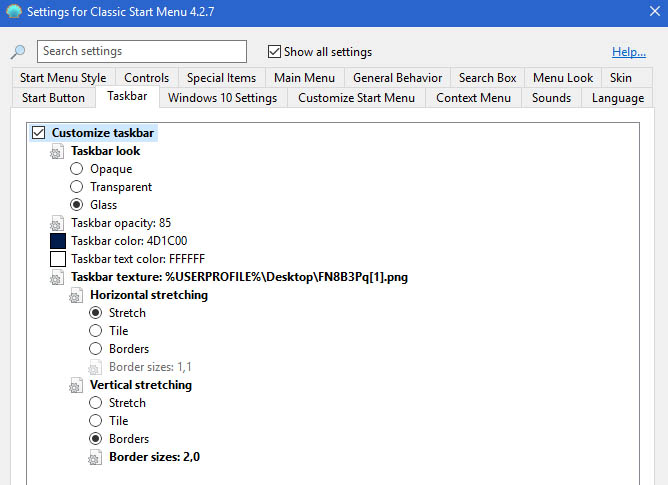Click the Taskbar opacity settings icon
Screen dimensions: 668x485
click(58, 224)
